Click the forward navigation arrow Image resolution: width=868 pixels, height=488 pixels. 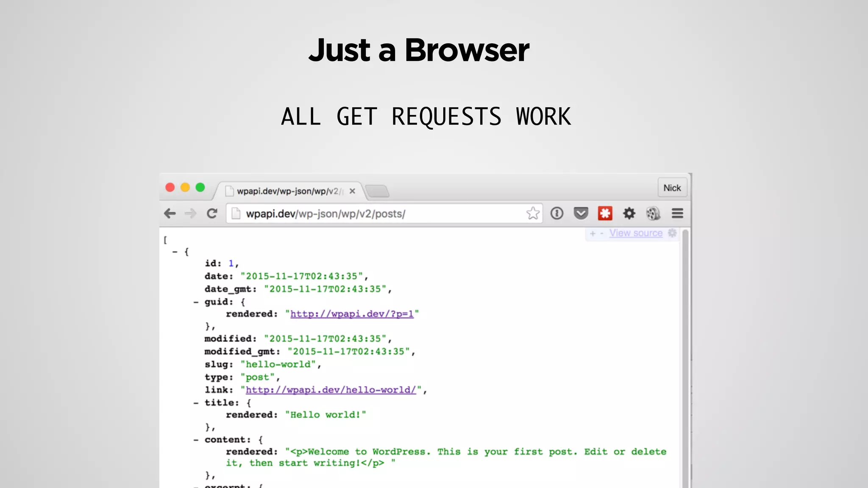[191, 213]
